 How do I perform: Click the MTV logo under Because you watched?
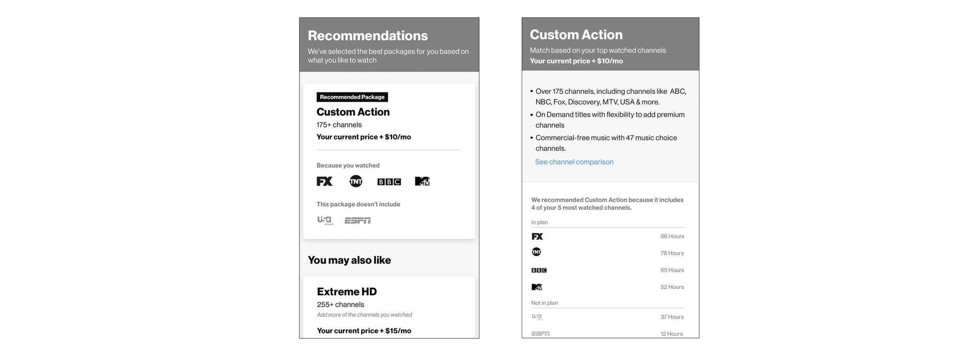point(422,181)
